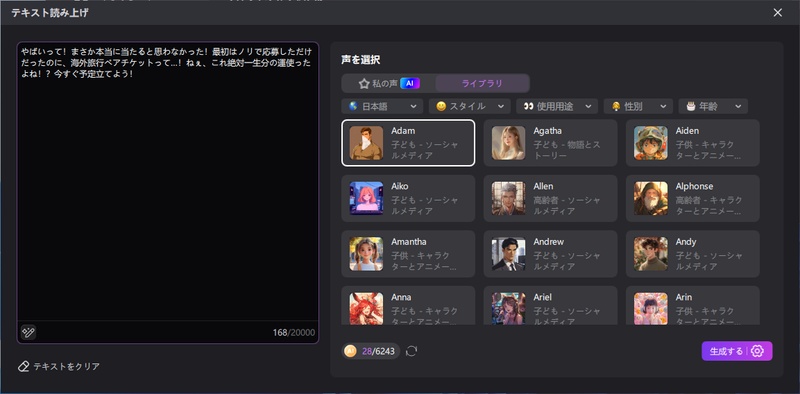This screenshot has height=394, width=800.
Task: Choose the Ariel voice avatar
Action: (x=509, y=308)
